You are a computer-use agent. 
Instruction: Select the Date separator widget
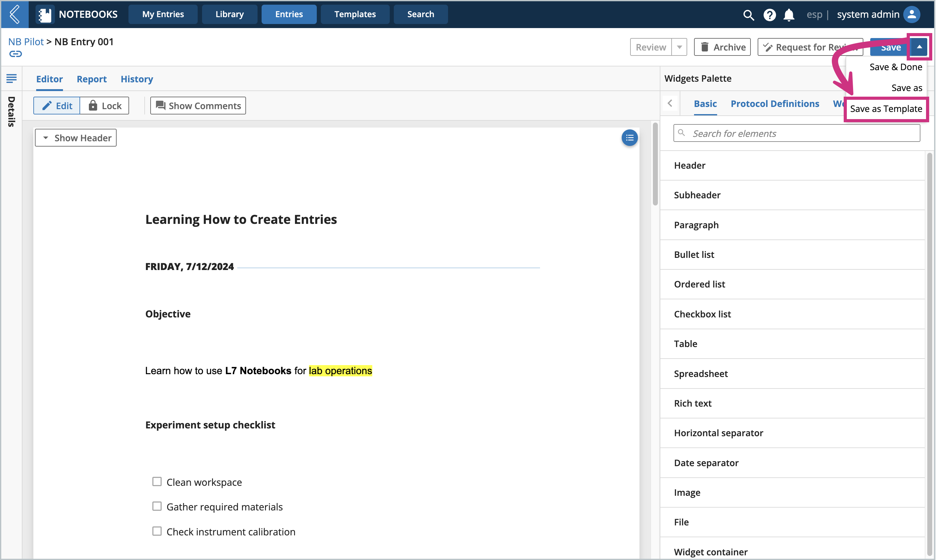792,463
